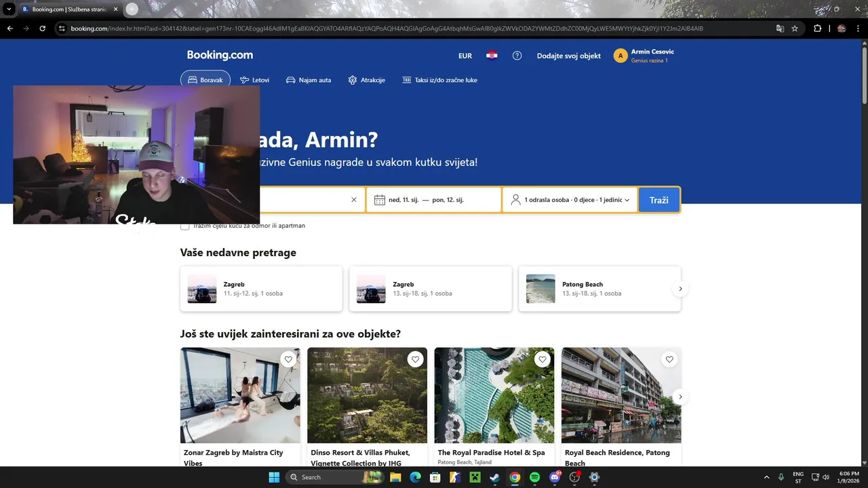Click the calendar icon in date field
This screenshot has height=488, width=868.
click(x=380, y=200)
